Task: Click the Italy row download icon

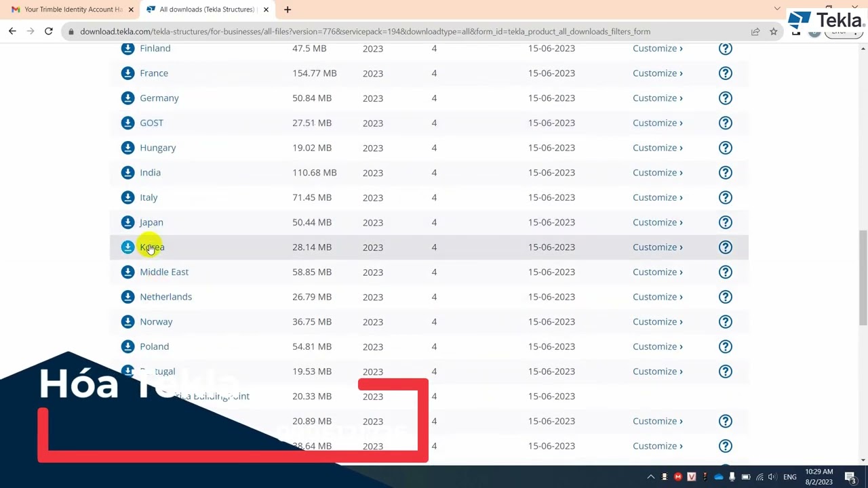Action: click(127, 197)
